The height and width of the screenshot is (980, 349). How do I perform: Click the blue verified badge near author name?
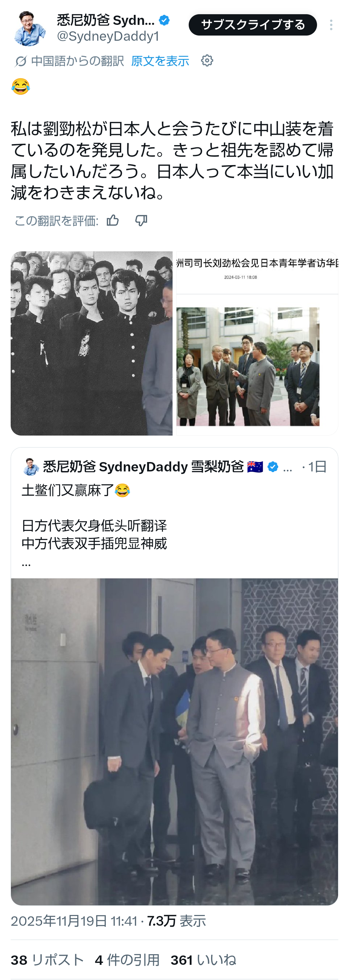click(164, 20)
